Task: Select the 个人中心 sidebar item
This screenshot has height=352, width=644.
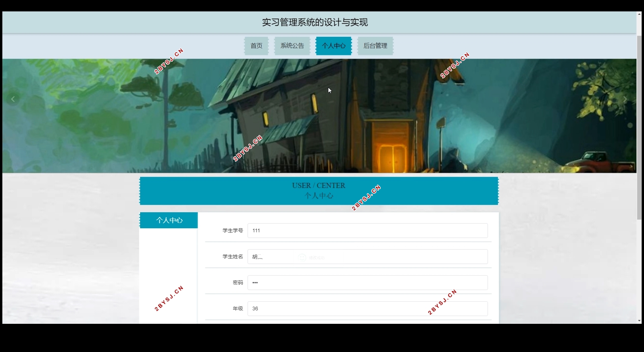Action: click(x=169, y=220)
